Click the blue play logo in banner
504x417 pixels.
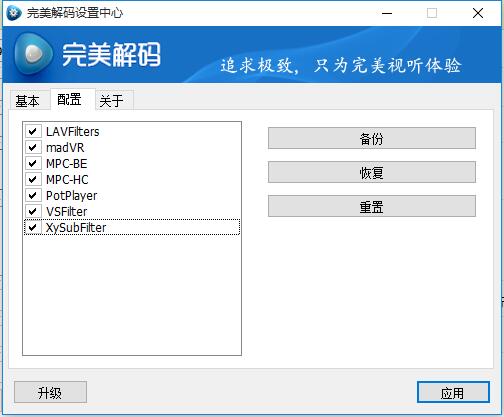click(x=33, y=53)
